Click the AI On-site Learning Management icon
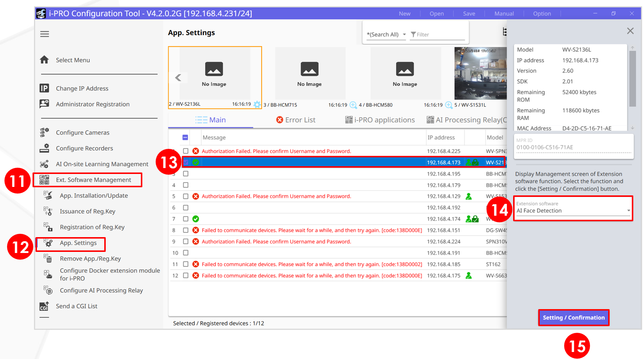This screenshot has height=359, width=644. click(x=44, y=164)
